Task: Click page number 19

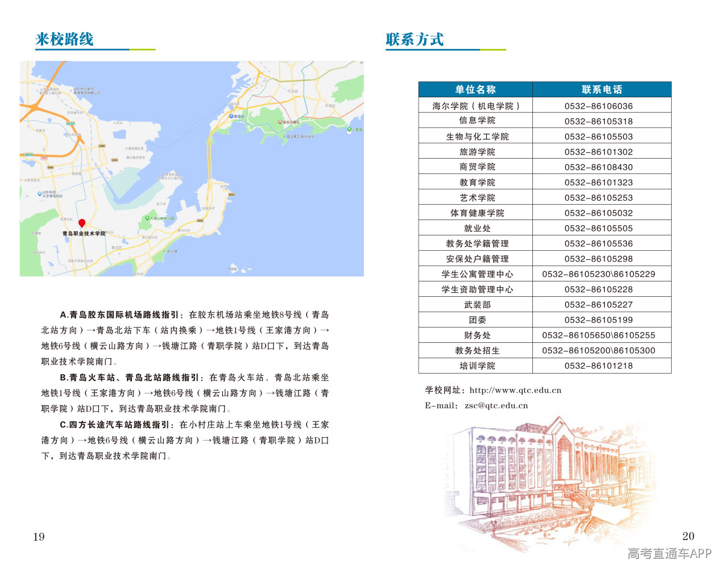Action: pyautogui.click(x=39, y=537)
